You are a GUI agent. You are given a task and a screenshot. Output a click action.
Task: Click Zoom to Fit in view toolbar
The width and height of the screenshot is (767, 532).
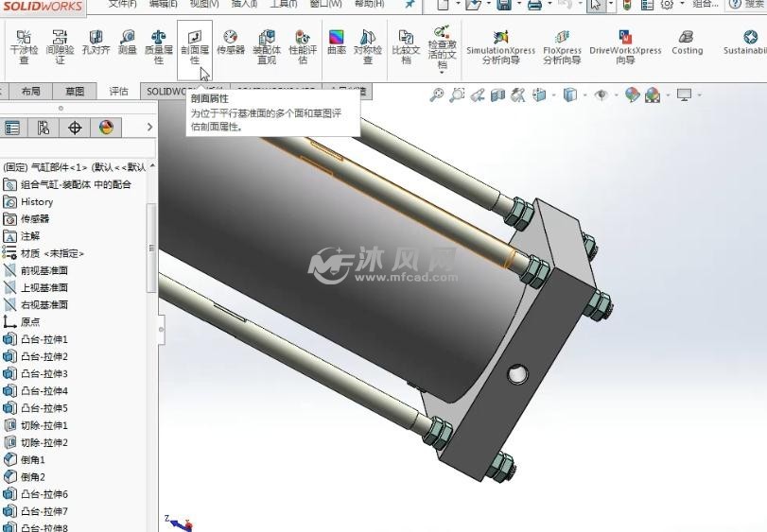click(436, 94)
